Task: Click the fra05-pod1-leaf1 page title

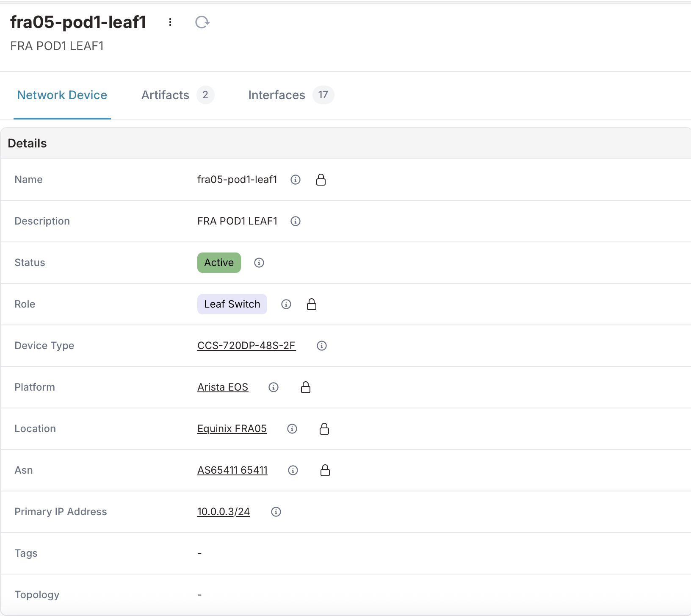Action: pyautogui.click(x=78, y=22)
